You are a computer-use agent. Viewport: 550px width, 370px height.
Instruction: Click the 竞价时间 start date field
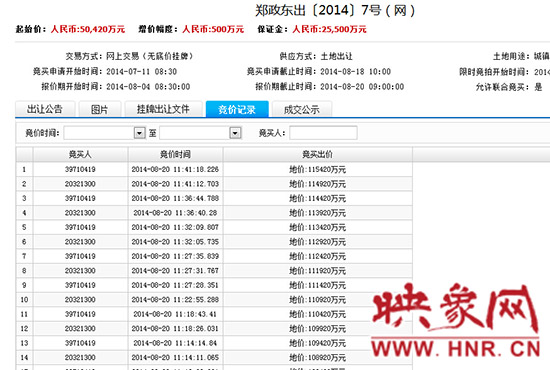click(x=100, y=133)
